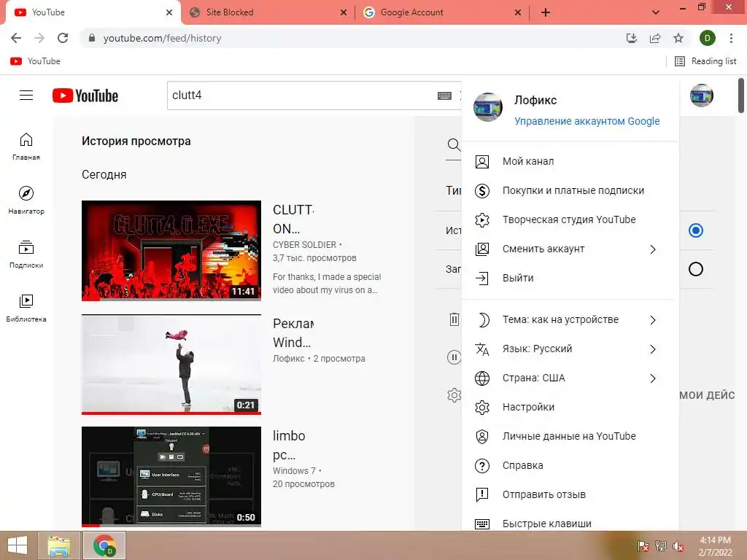747x560 pixels.
Task: Click the share page icon in address bar
Action: [655, 38]
